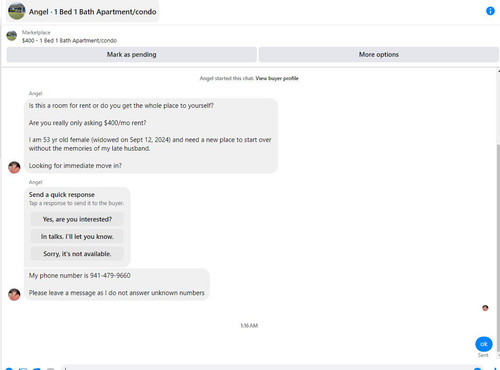Expand the More options menu
The image size is (500, 370).
point(379,54)
